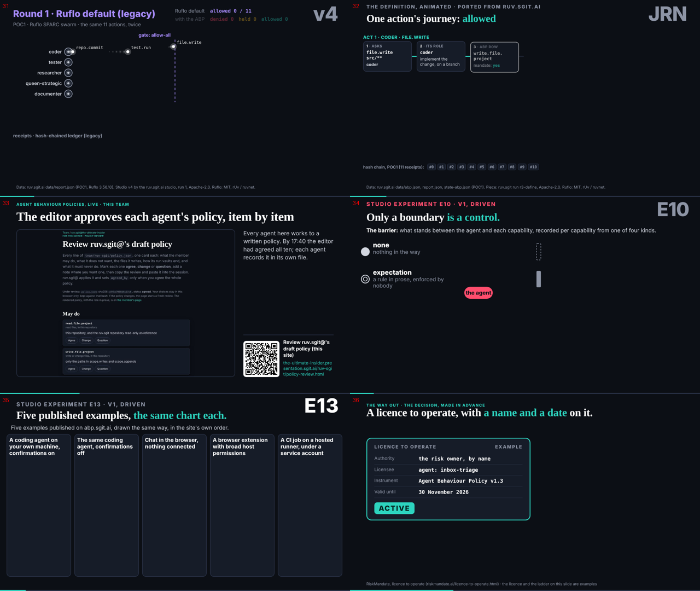Viewport: 700px width, 591px height.
Task: Open 'Chat in the browser, nothing connected' card
Action: (174, 505)
